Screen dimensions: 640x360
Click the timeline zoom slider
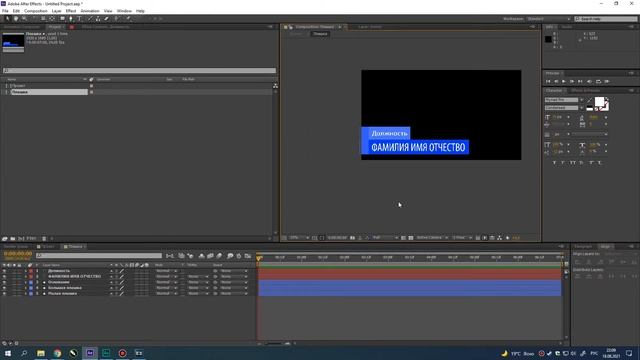(x=274, y=344)
